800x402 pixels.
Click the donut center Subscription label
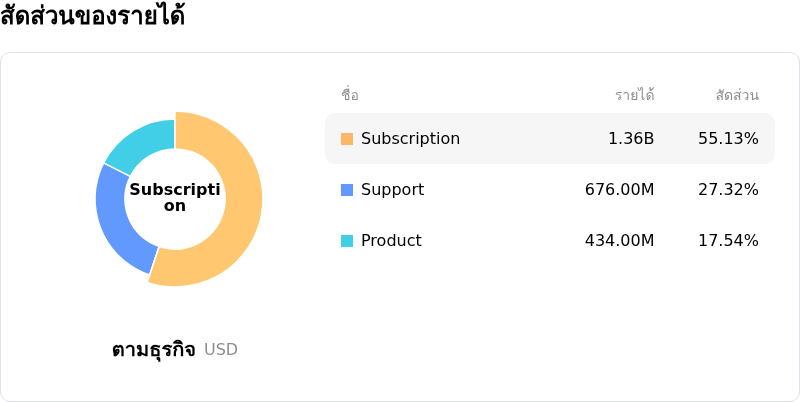(x=175, y=198)
